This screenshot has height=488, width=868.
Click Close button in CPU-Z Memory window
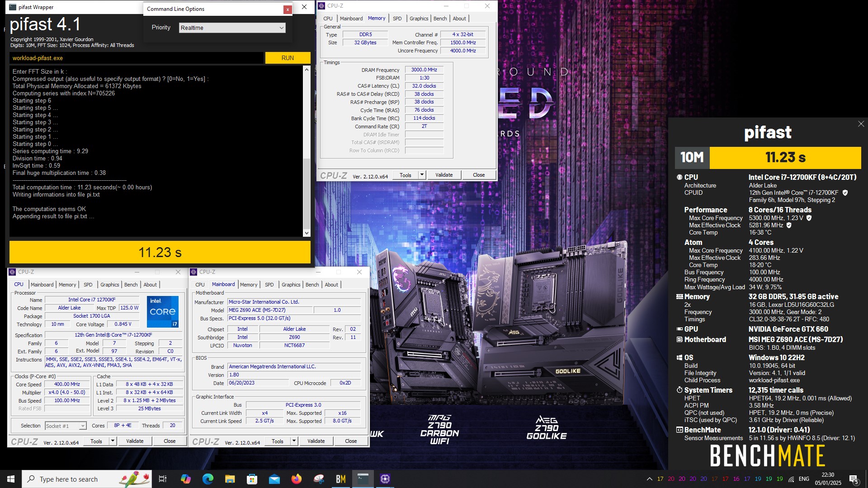coord(479,175)
